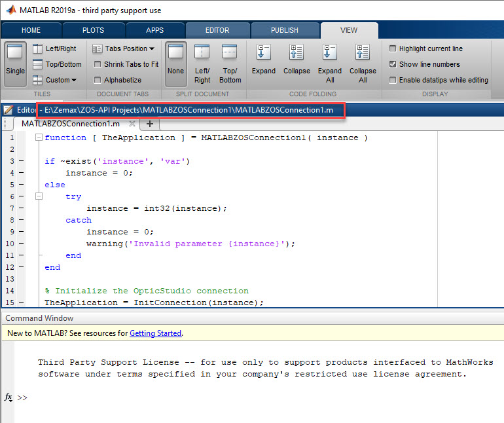Open the PUBLISH ribbon tab

click(285, 30)
